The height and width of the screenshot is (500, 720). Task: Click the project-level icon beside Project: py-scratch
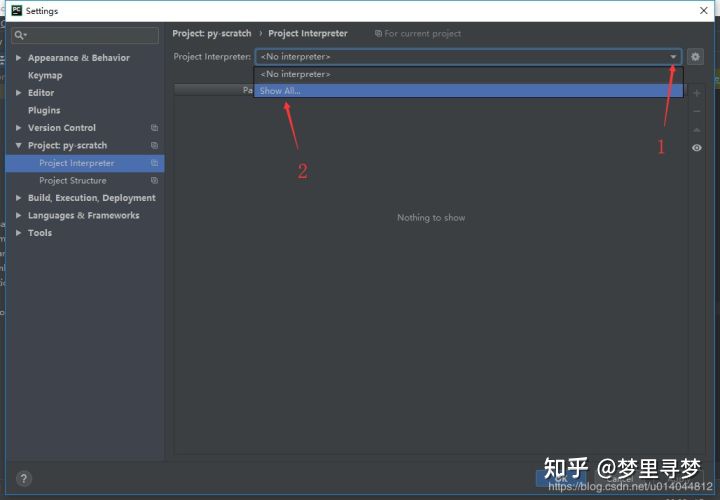click(x=154, y=145)
